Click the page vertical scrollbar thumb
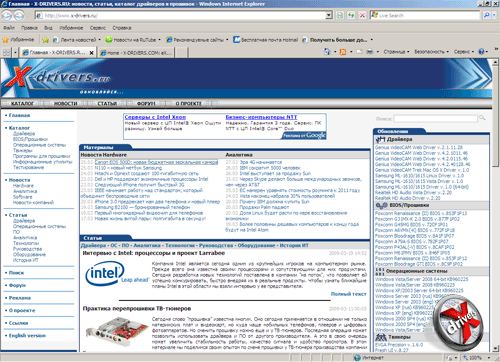The width and height of the screenshot is (500, 362). pos(495,117)
